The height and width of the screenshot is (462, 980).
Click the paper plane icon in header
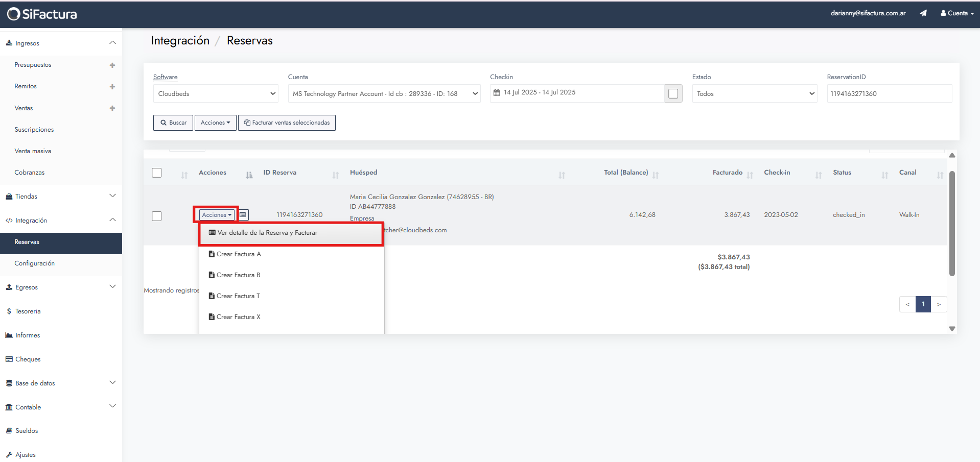tap(923, 13)
